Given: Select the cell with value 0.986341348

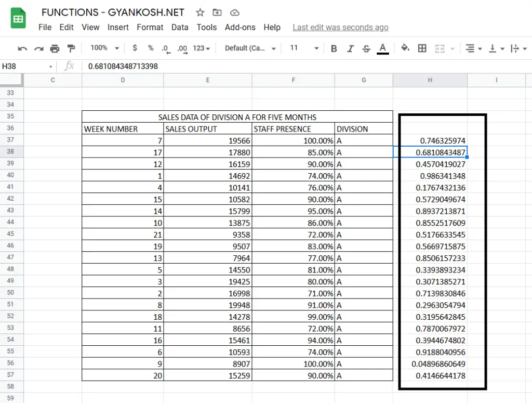Looking at the screenshot, I should pyautogui.click(x=430, y=176).
